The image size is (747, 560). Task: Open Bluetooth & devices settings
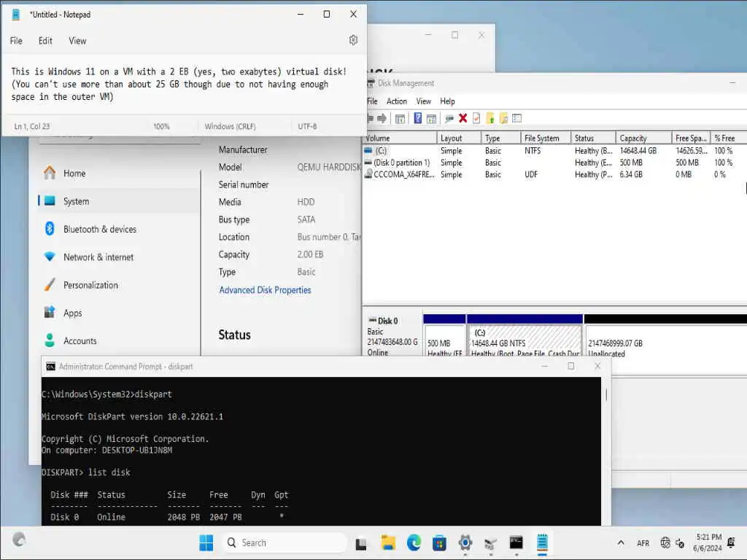coord(119,229)
